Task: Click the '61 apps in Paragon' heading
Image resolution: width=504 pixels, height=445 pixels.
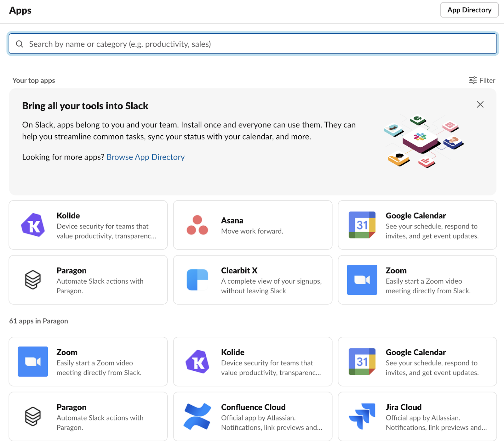Action: [38, 321]
